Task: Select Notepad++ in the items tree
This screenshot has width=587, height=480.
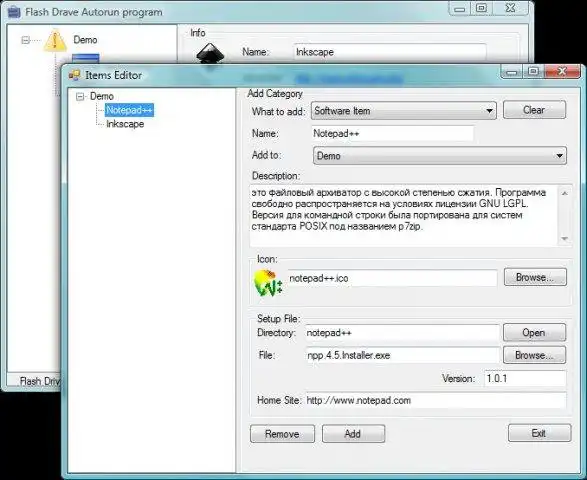Action: pos(129,110)
